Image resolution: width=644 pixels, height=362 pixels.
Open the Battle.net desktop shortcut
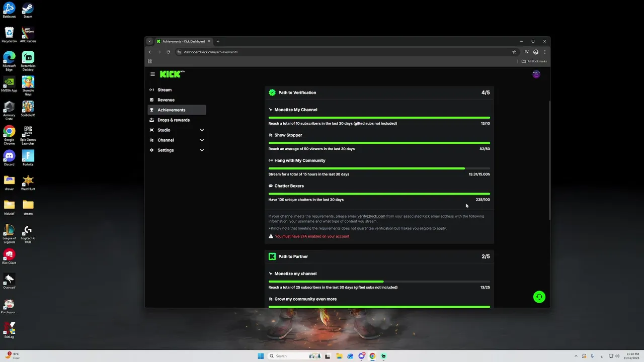(9, 10)
